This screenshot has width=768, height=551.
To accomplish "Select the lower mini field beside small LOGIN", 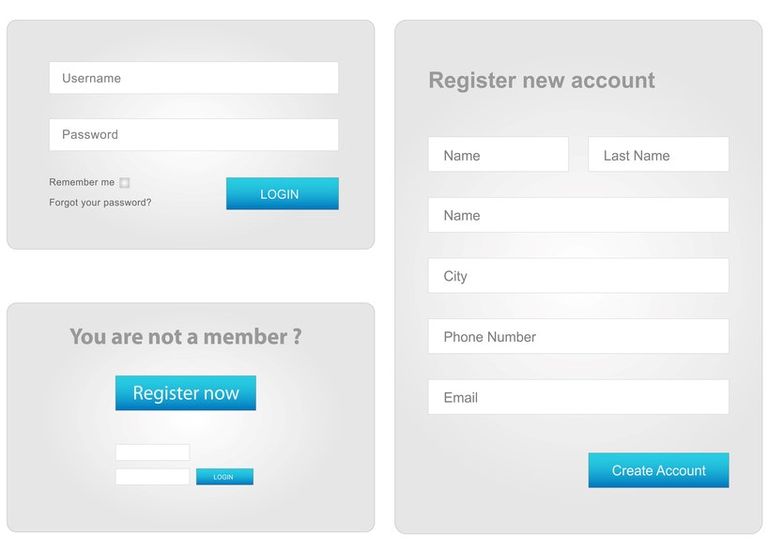I will (153, 477).
